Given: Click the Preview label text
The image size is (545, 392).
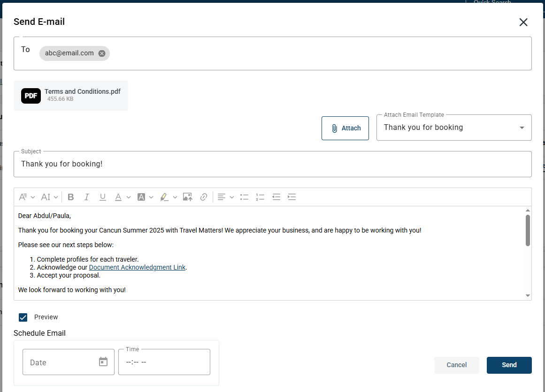Looking at the screenshot, I should click(x=46, y=317).
